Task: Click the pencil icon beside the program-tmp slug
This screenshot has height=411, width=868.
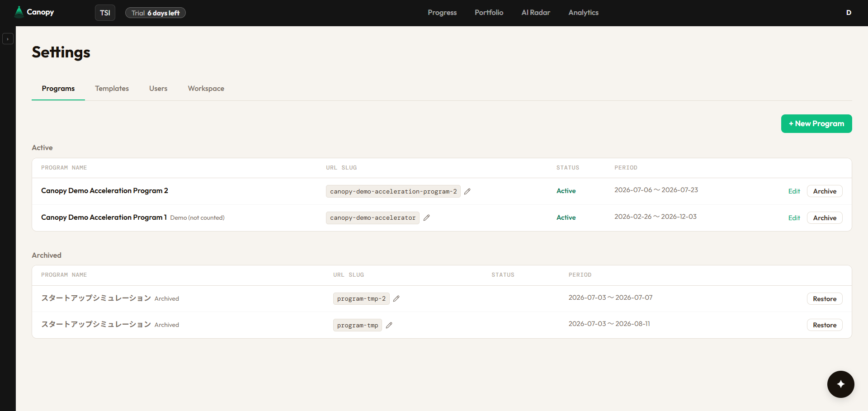Action: click(x=389, y=325)
